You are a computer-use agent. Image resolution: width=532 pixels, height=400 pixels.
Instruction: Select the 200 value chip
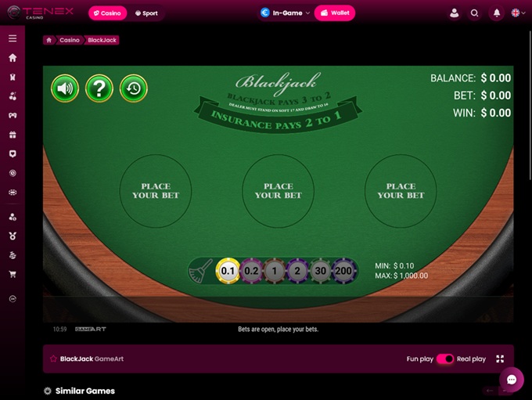coord(343,271)
